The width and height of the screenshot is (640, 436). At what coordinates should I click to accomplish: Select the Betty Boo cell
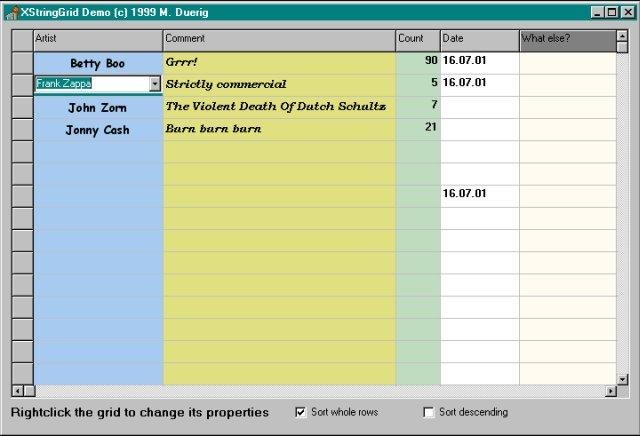click(98, 63)
